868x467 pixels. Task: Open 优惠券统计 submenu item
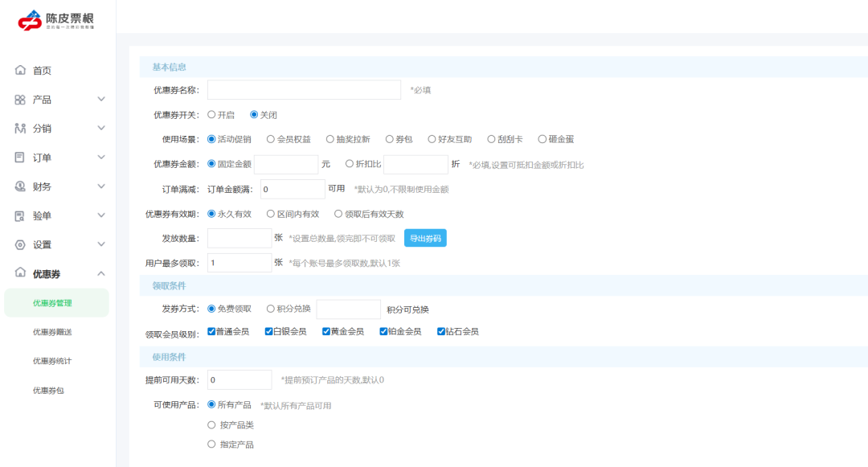pos(52,361)
